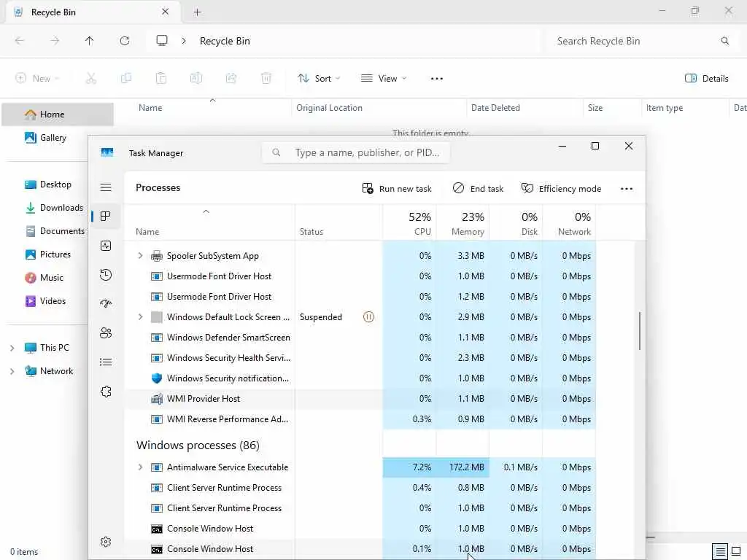Select Windows Security notification process
The height and width of the screenshot is (560, 747).
tap(360, 378)
